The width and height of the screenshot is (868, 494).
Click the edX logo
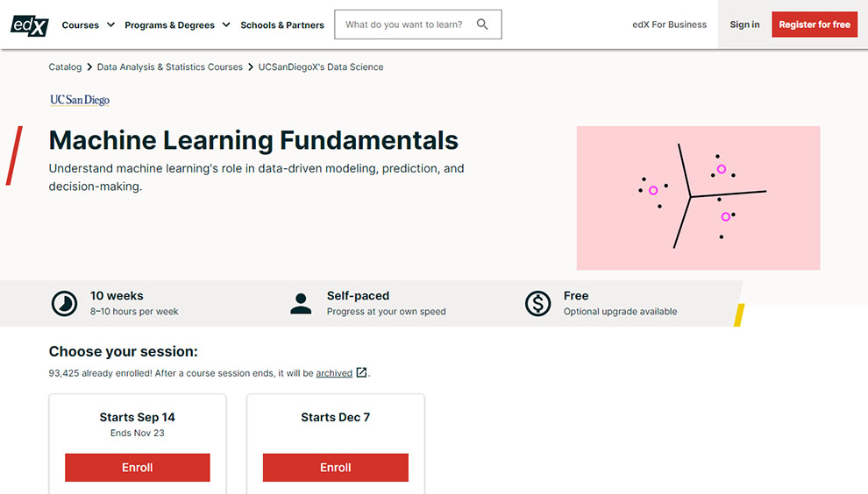[30, 25]
